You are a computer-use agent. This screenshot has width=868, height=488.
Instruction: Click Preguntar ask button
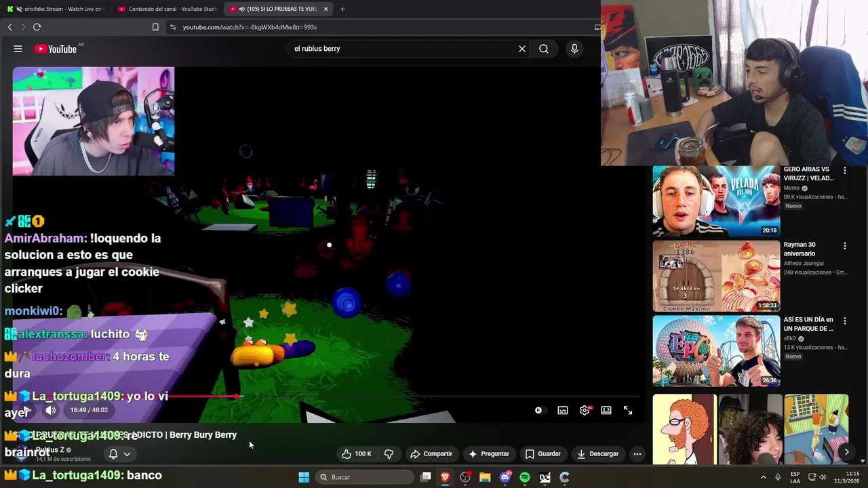coord(489,453)
